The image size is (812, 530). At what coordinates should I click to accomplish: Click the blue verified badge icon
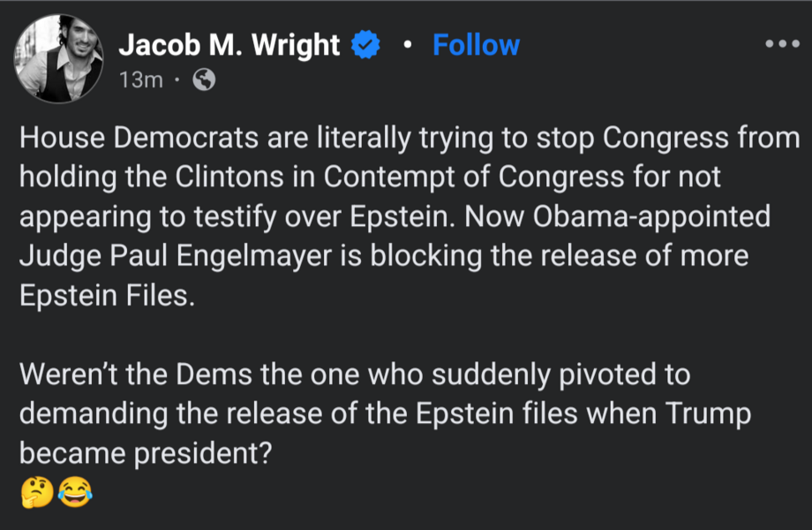pos(365,45)
